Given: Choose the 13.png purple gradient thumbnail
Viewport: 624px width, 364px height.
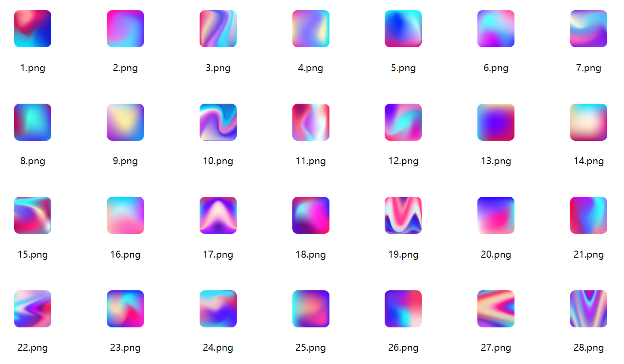Looking at the screenshot, I should (x=496, y=122).
